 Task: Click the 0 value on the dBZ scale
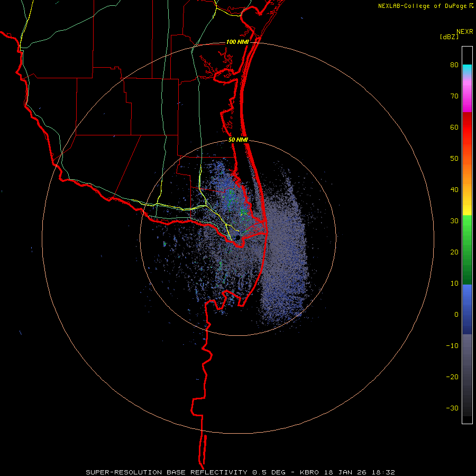456,315
